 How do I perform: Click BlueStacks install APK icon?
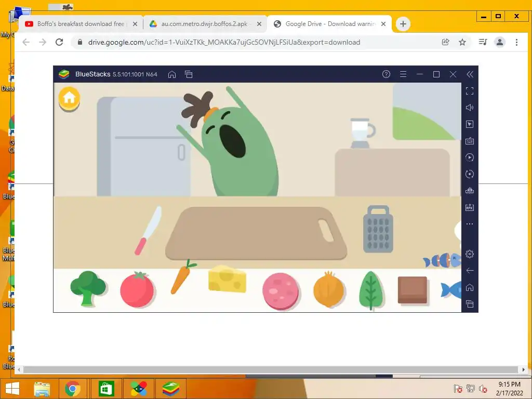[470, 207]
